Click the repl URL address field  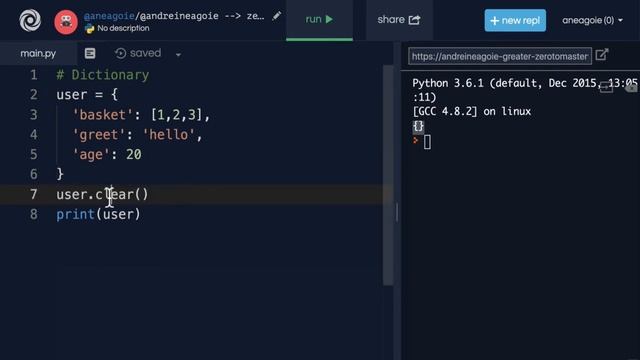click(500, 56)
